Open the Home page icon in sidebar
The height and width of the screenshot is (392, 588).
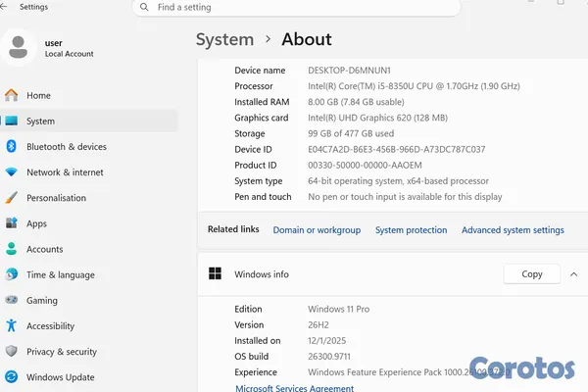pos(11,95)
